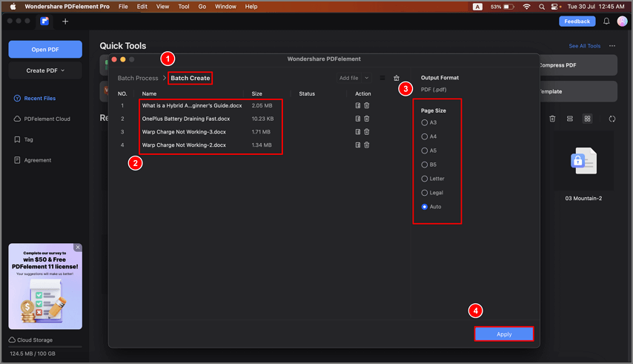
Task: Open the Window menu
Action: (x=225, y=7)
